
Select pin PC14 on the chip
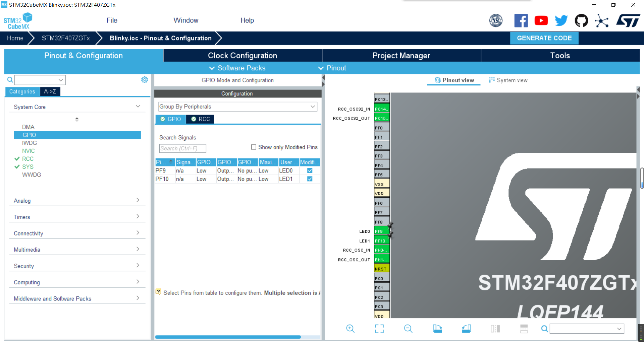pyautogui.click(x=382, y=109)
